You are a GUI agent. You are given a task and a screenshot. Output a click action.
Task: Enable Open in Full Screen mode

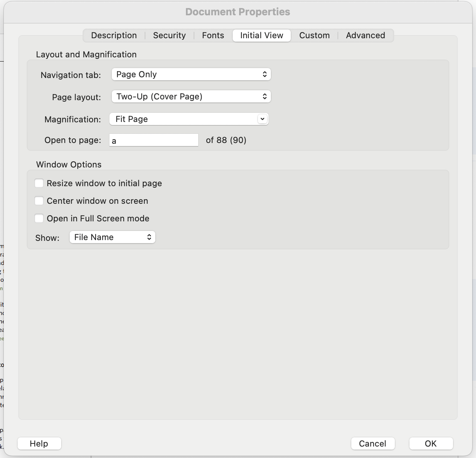pyautogui.click(x=39, y=218)
